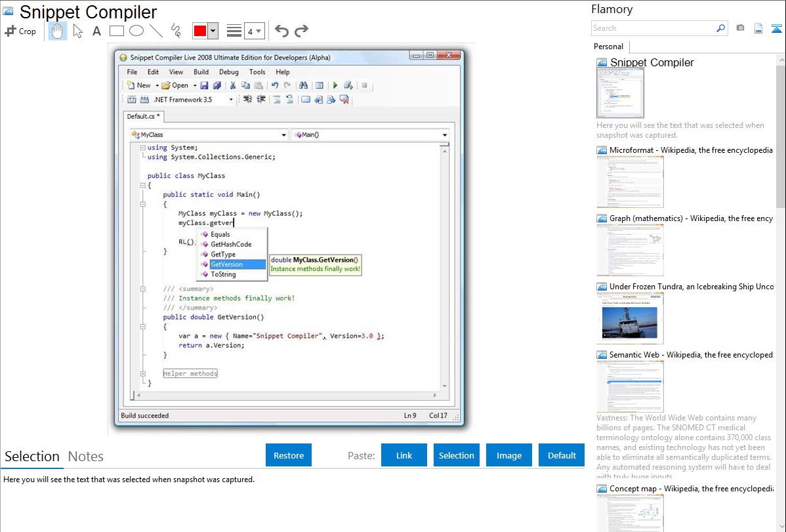Click the Link paste button
The height and width of the screenshot is (532, 786).
404,455
